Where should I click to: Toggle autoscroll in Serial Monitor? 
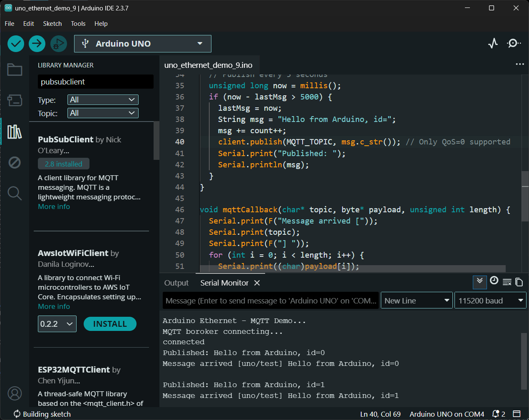click(479, 282)
